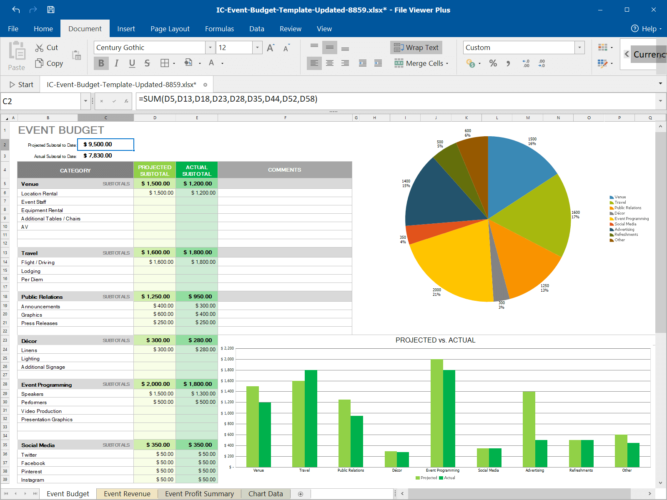Click the Undo arrow in the title bar
This screenshot has height=500, width=667.
pyautogui.click(x=15, y=9)
